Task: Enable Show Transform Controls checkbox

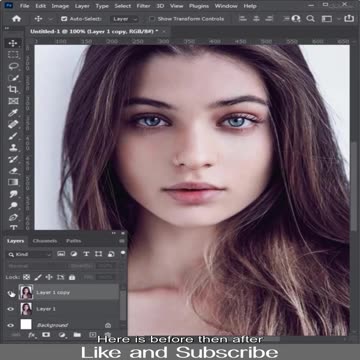Action: point(152,19)
